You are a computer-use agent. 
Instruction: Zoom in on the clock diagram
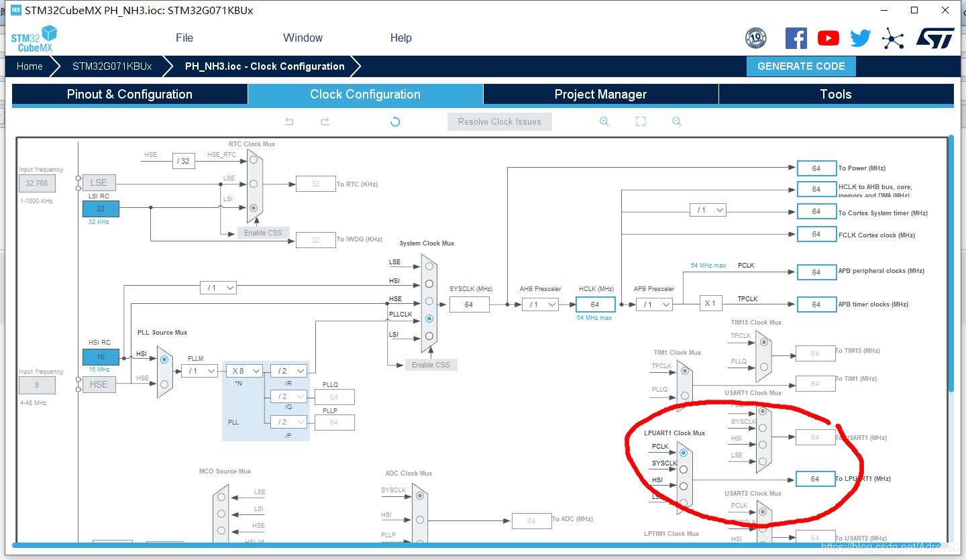click(604, 121)
